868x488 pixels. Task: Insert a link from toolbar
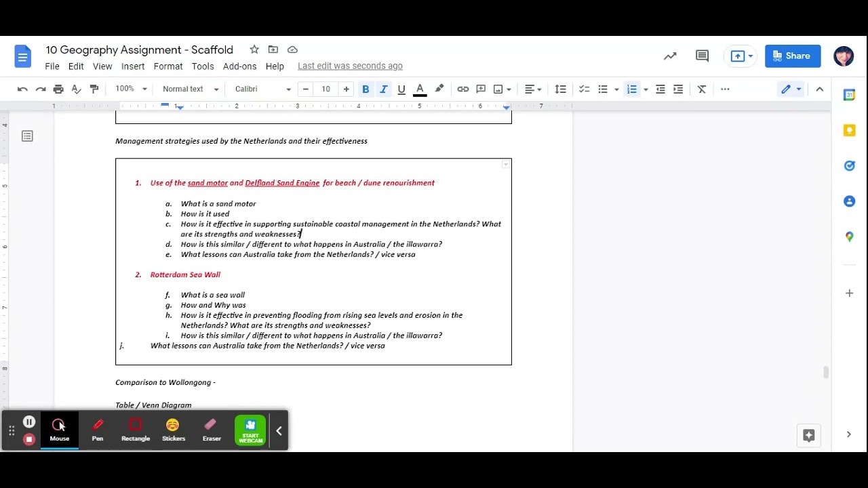(463, 89)
